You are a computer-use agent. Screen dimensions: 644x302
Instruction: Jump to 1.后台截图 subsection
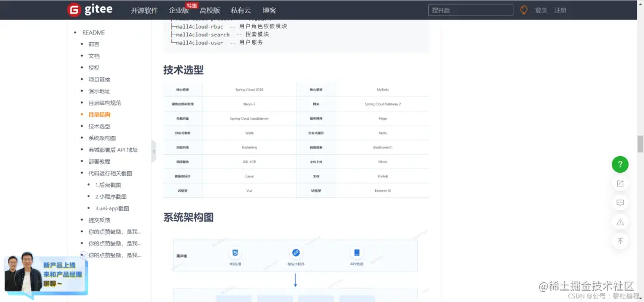point(108,185)
